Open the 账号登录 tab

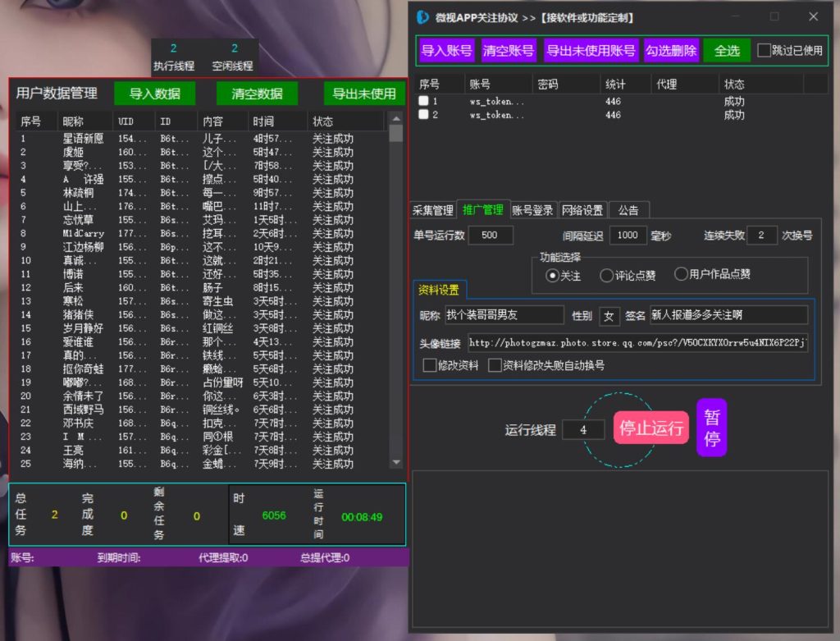click(532, 210)
